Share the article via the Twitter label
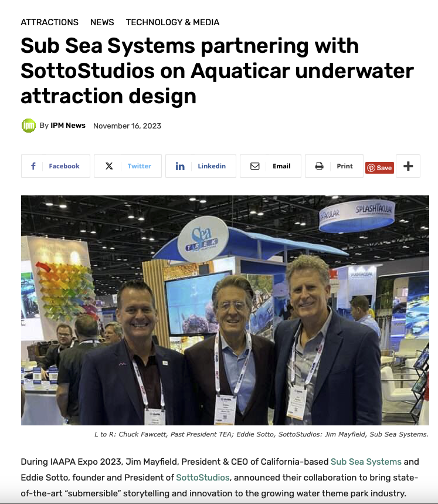The height and width of the screenshot is (504, 438). 140,166
